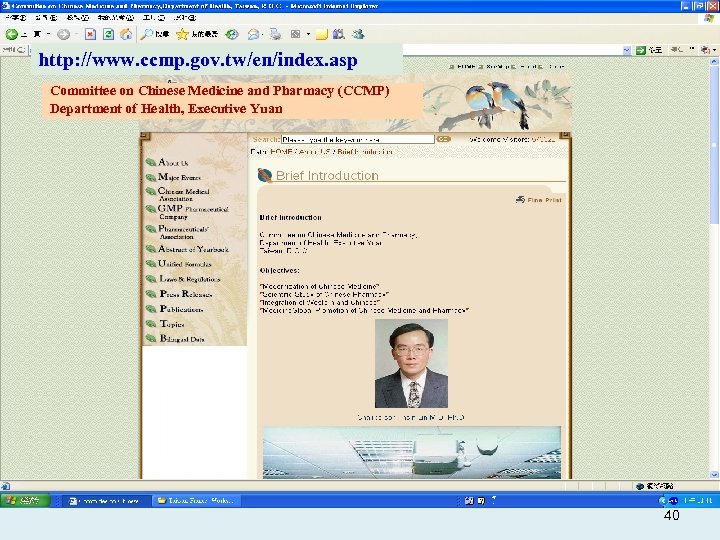This screenshot has width=720, height=540.
Task: Open Pharmaceuticals' Association sidebar link
Action: coord(184,232)
